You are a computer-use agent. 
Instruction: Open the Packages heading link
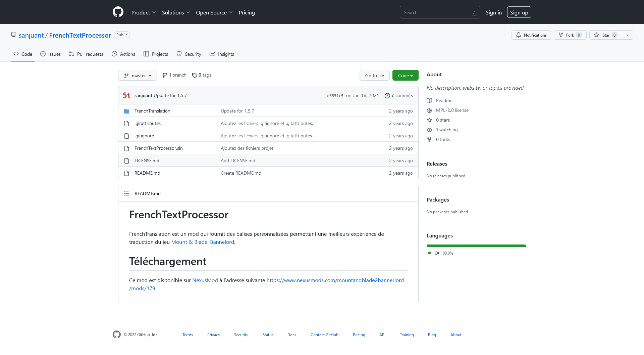click(x=438, y=199)
